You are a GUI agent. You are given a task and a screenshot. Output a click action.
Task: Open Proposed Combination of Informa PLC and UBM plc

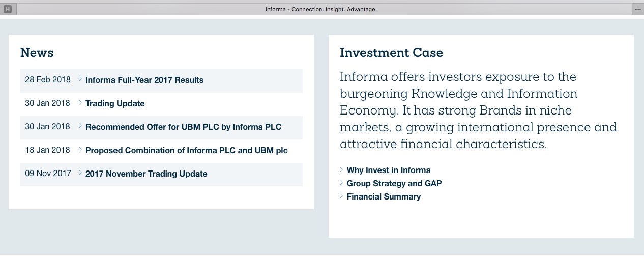pos(186,151)
